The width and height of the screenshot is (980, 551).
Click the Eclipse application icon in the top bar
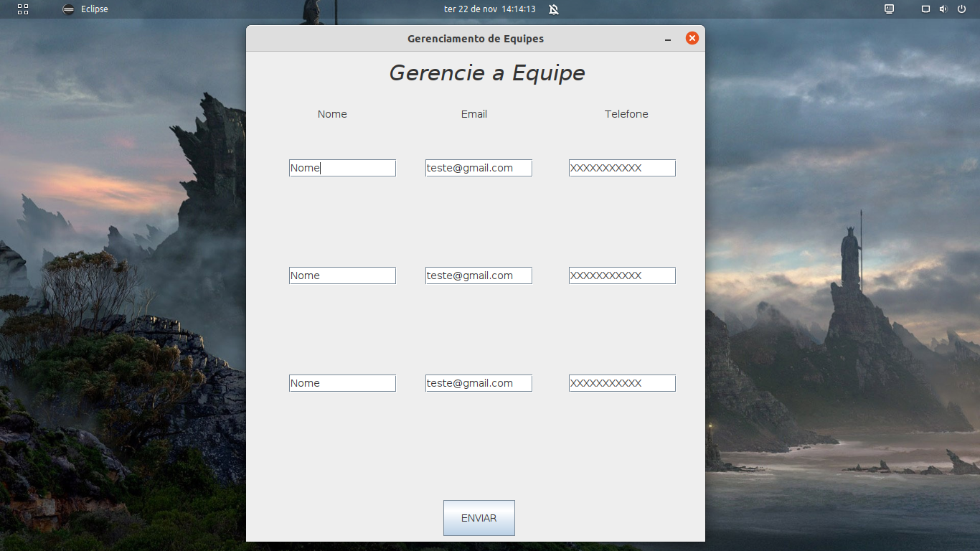(67, 9)
